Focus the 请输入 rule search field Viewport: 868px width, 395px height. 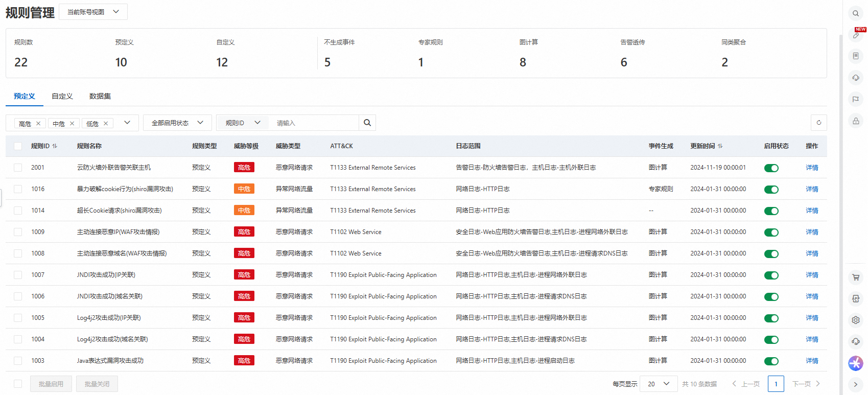(x=314, y=123)
